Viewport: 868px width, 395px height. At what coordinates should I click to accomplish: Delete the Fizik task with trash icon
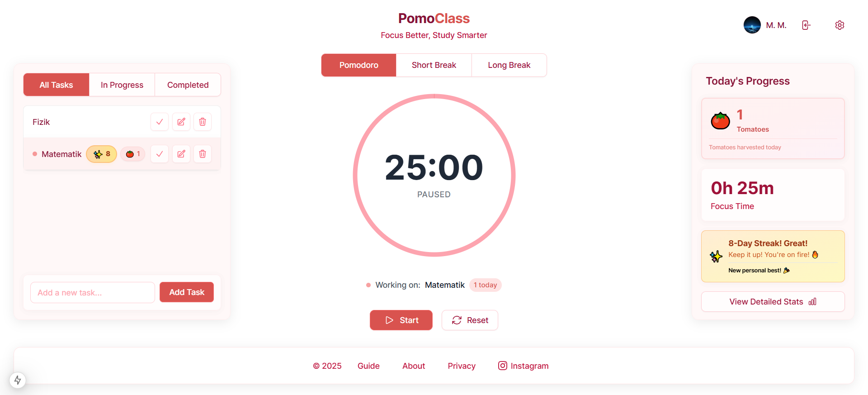[203, 122]
